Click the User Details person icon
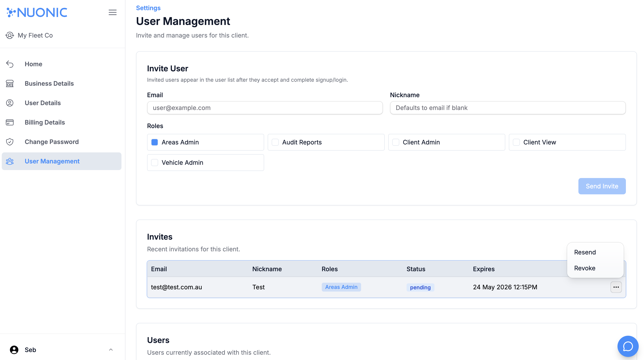 (10, 103)
